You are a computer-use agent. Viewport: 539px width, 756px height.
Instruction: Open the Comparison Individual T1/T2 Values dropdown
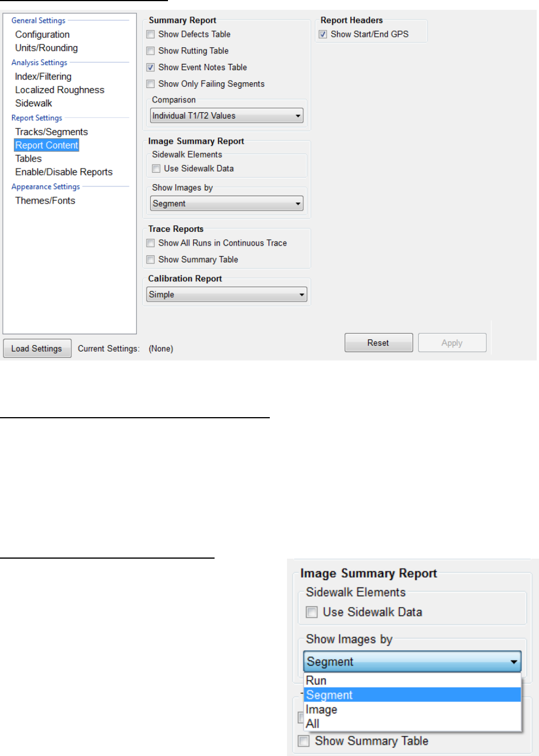pos(227,116)
